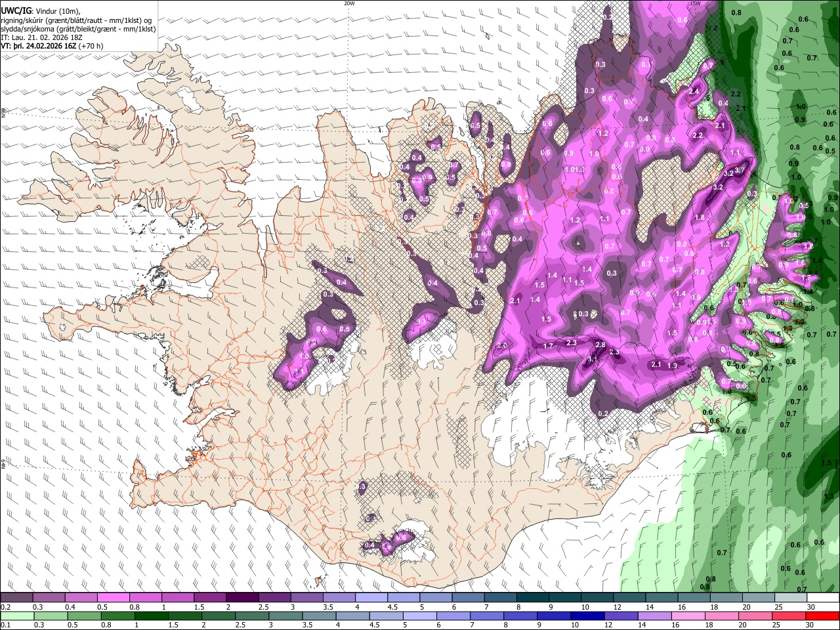Click the deep blue swatch labeled 10 in the bottom legend row

[587, 616]
